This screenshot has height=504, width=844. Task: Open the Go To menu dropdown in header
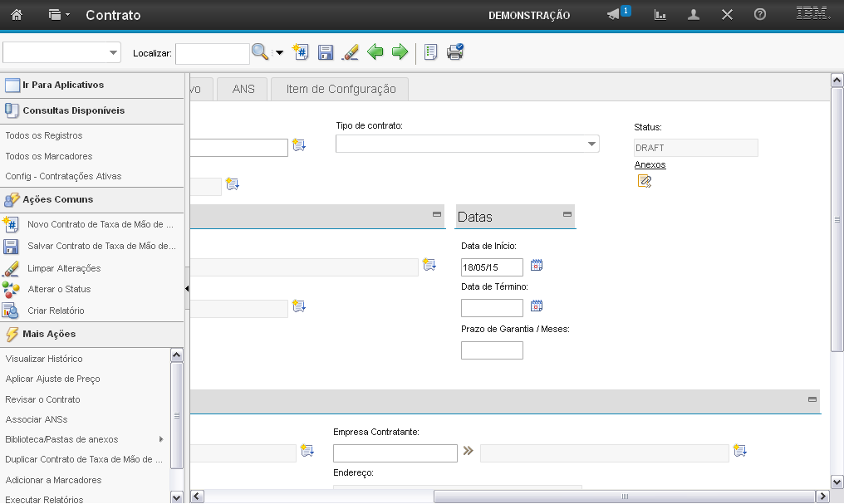59,15
